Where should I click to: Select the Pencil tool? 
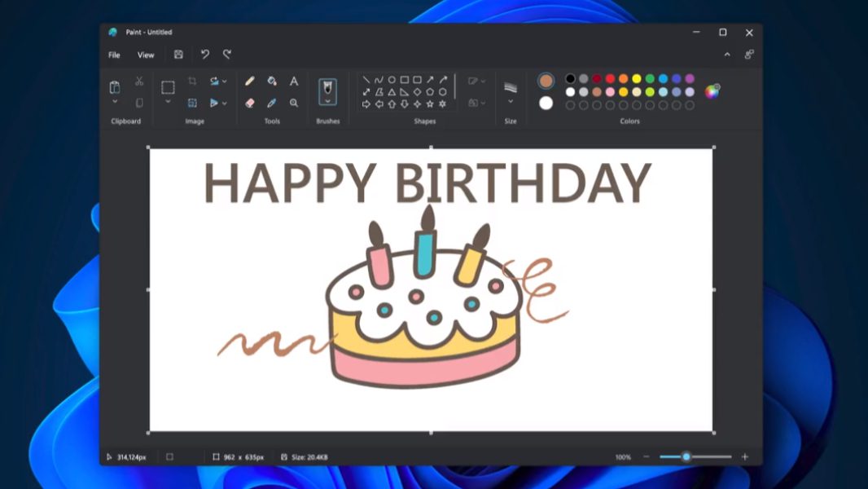tap(250, 81)
